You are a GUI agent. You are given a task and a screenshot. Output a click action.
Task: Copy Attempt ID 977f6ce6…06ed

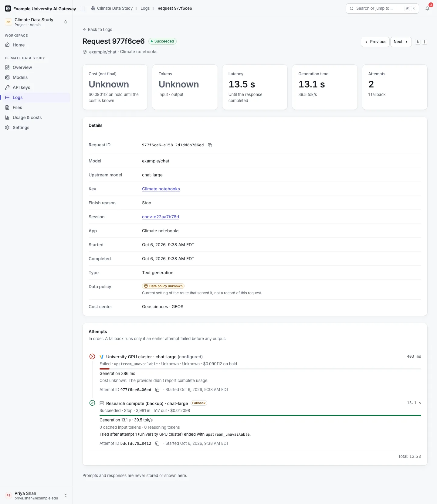coord(157,390)
